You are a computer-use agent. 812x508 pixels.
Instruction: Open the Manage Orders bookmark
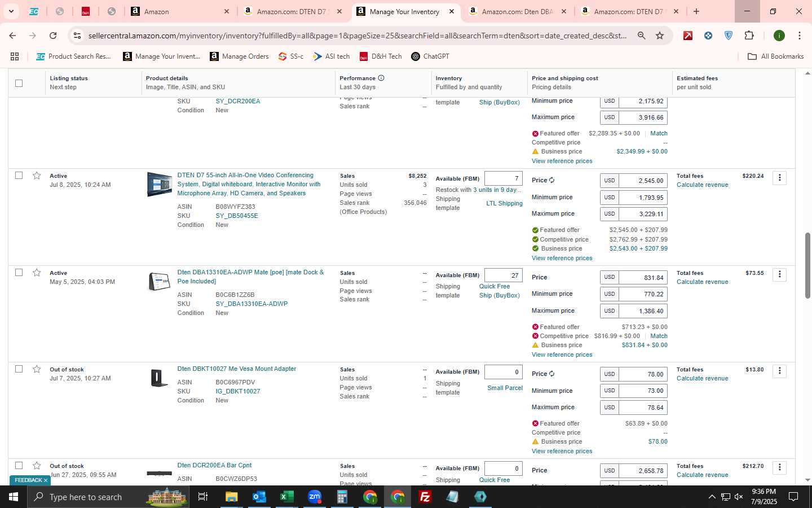[239, 56]
